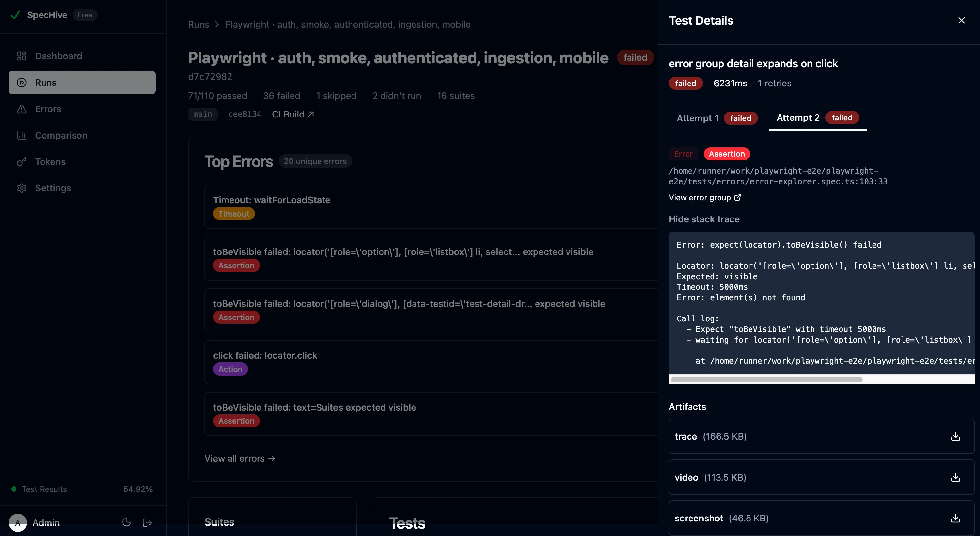Click the 2 didn't run count

point(396,96)
